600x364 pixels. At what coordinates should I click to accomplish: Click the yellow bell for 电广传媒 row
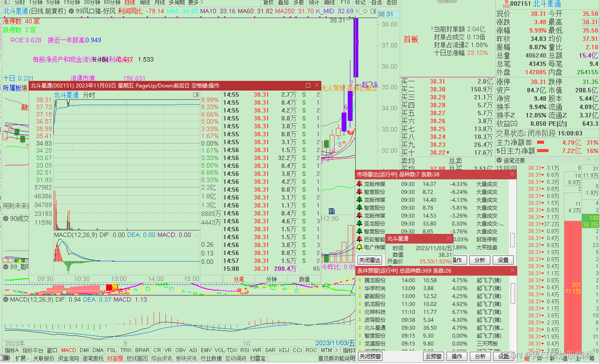tap(359, 248)
